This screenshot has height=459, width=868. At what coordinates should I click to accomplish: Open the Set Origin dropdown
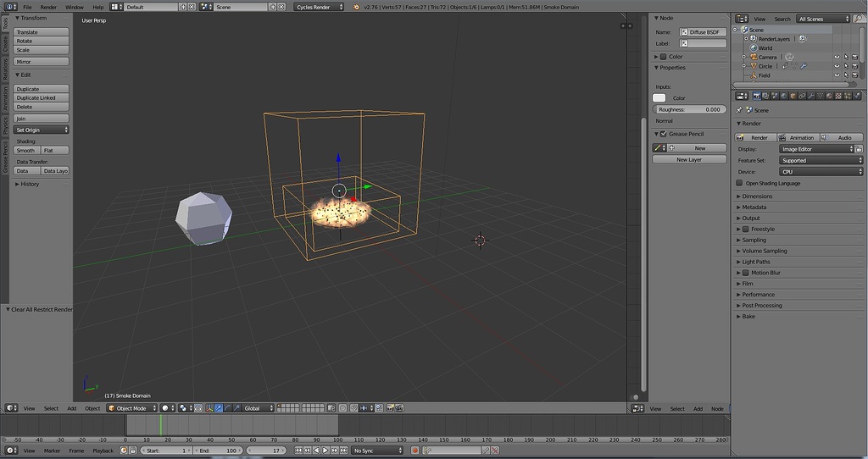tap(41, 130)
